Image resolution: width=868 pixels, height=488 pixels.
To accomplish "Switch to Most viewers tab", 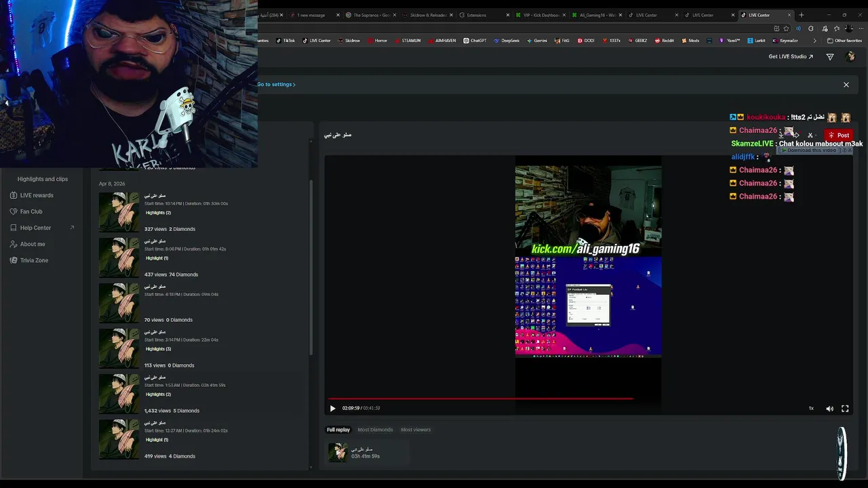I will click(x=416, y=430).
